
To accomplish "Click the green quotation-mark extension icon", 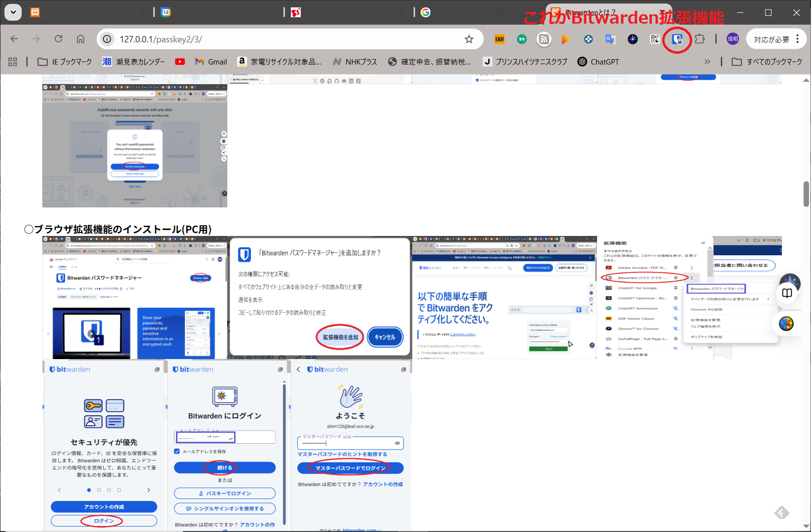I will 522,39.
